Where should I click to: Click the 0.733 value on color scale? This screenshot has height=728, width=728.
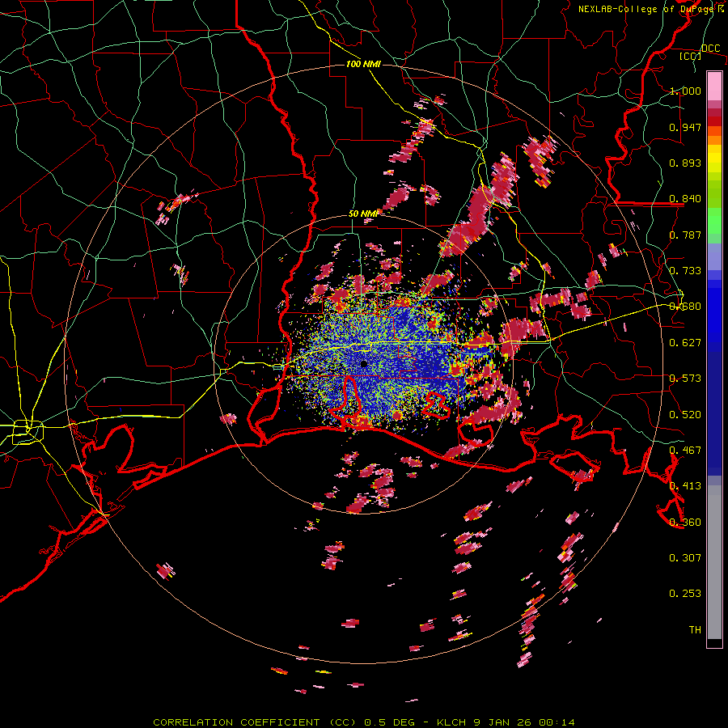pos(685,271)
